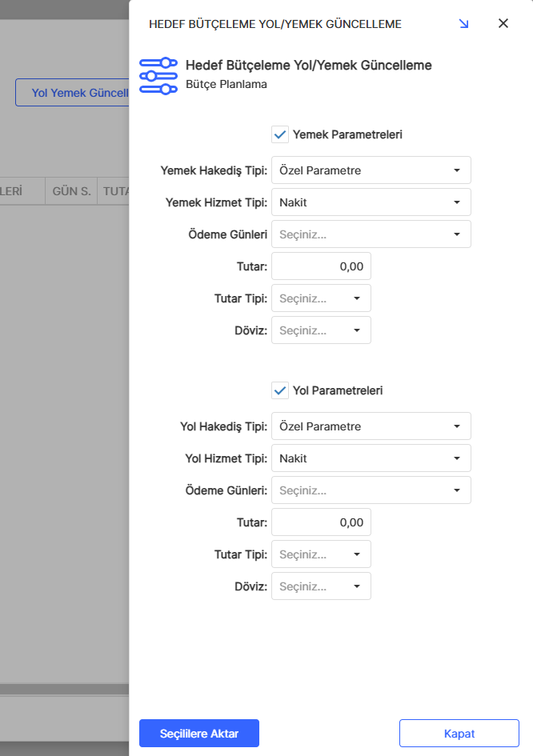Open the Yemek Hakediş Tipi dropdown
Viewport: 533px width, 756px height.
[371, 170]
